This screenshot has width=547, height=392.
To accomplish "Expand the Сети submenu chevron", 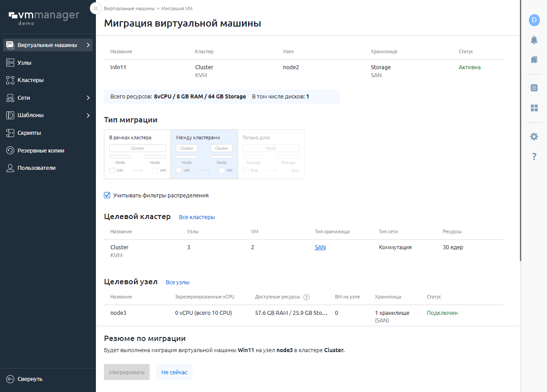I will (x=88, y=98).
